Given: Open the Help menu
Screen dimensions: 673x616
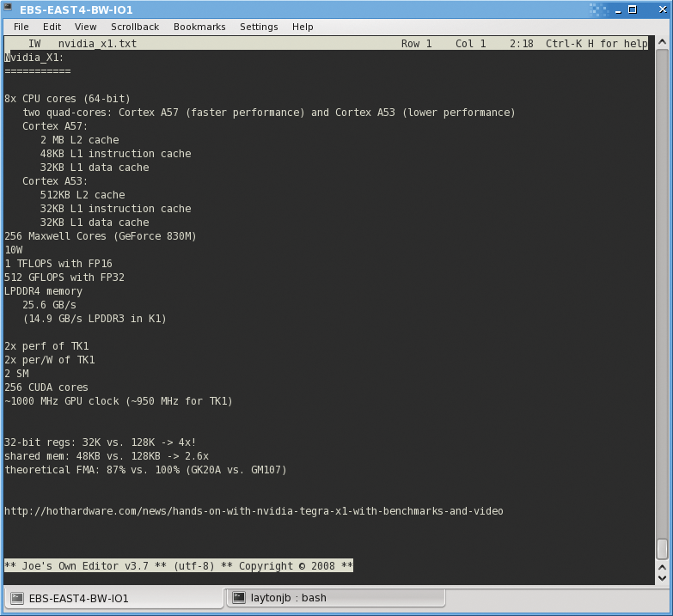Looking at the screenshot, I should [303, 27].
